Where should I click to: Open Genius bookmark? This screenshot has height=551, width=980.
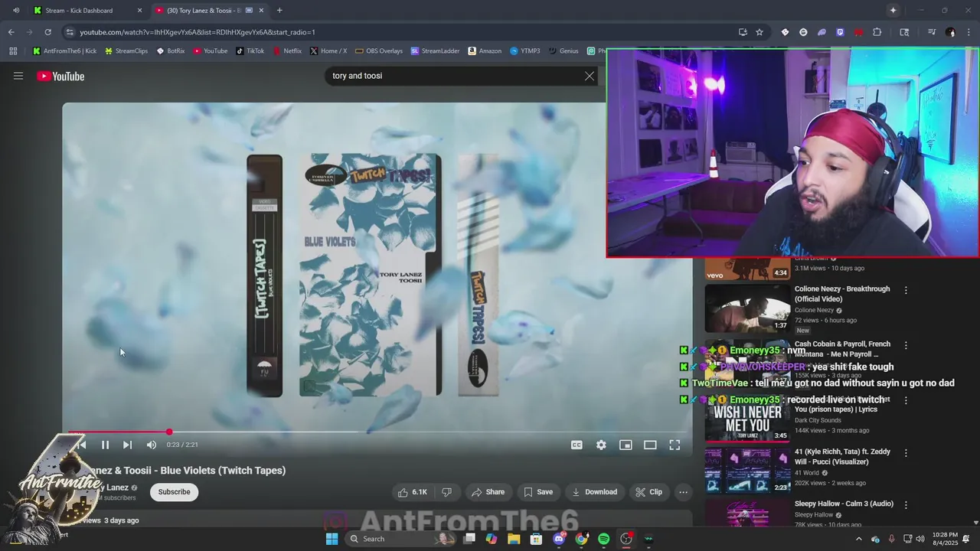click(563, 51)
